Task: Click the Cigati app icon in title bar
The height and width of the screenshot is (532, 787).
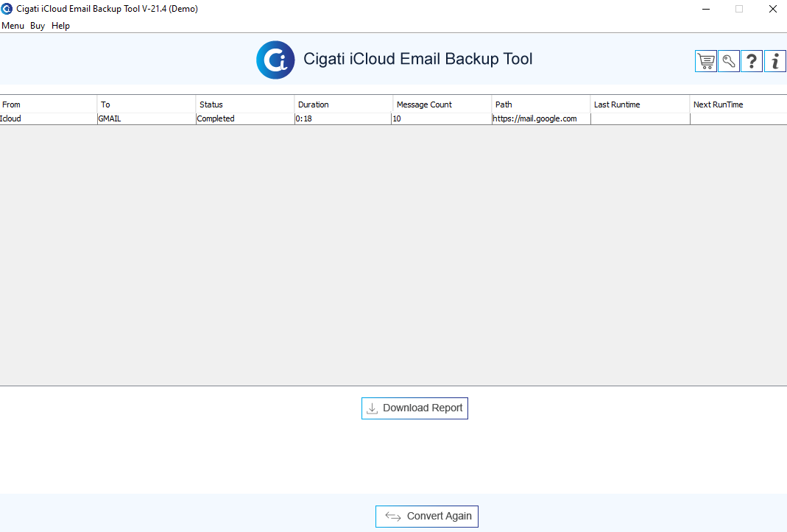Action: pos(7,9)
